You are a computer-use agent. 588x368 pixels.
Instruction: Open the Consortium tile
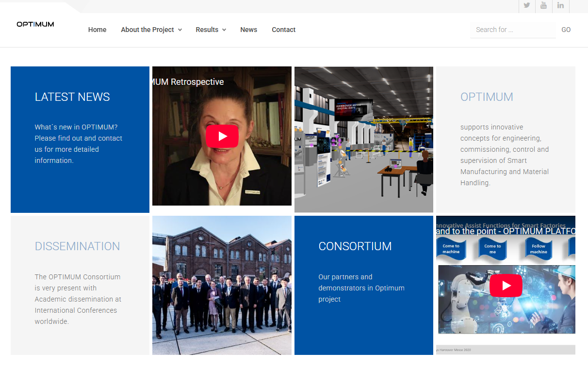pos(363,285)
